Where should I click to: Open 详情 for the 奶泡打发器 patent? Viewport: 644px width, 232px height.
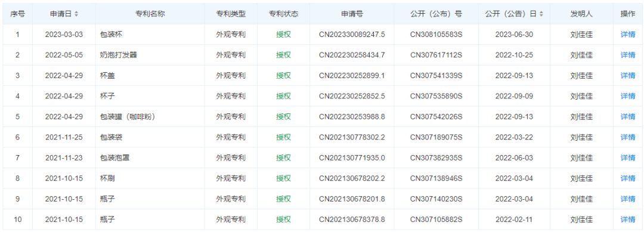[627, 55]
